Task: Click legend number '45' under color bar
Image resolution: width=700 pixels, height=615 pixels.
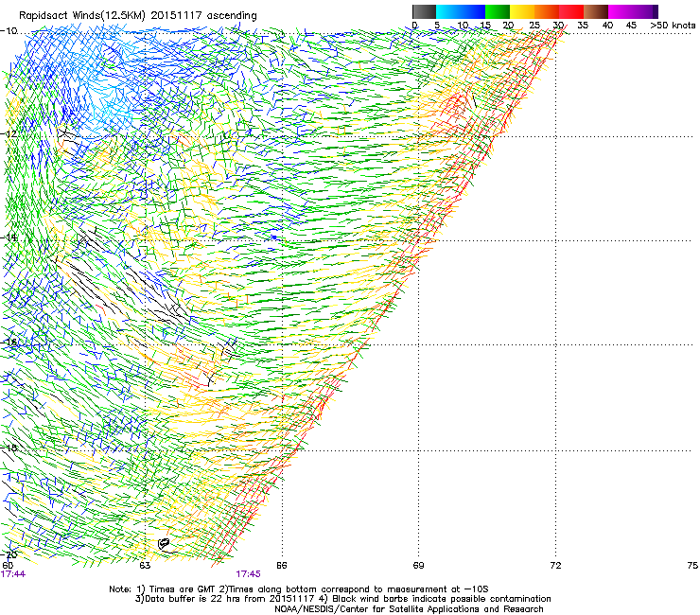Action: 631,26
